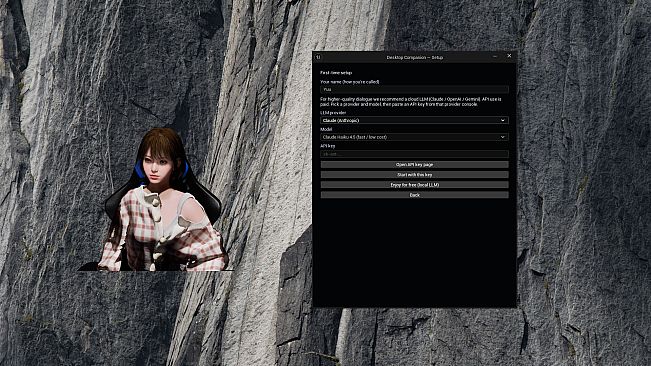
Task: Open the LLM provider dropdown
Action: pyautogui.click(x=414, y=120)
